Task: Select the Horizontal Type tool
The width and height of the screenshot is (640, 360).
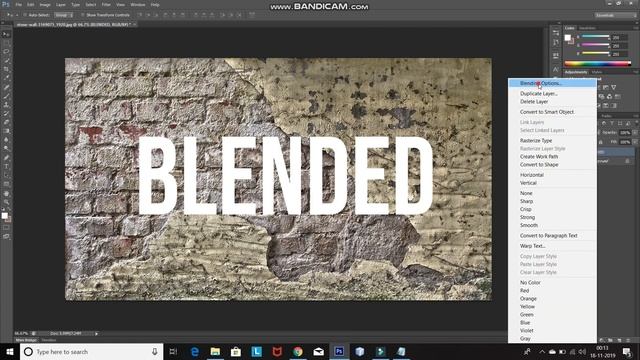Action: tap(6, 167)
